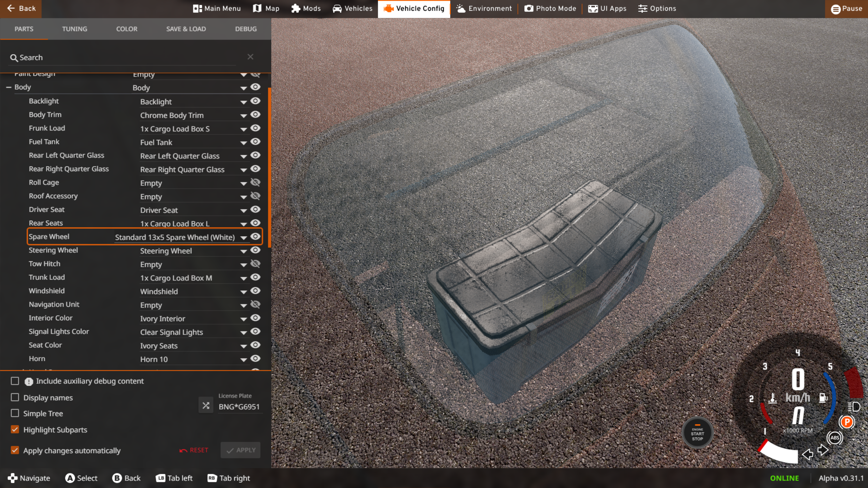Click the RESET button
Screen dimensions: 868x488
(x=194, y=450)
